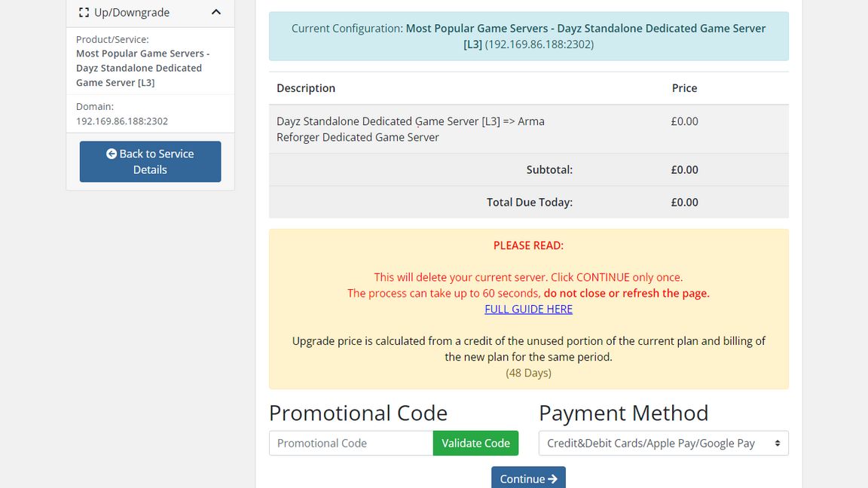
Task: Click the Subtotal amount £0.00
Action: tap(684, 169)
